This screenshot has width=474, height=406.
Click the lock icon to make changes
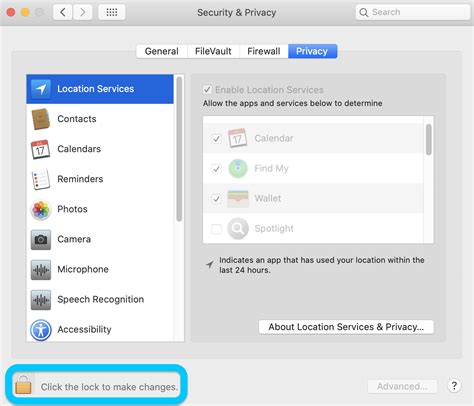(x=23, y=385)
